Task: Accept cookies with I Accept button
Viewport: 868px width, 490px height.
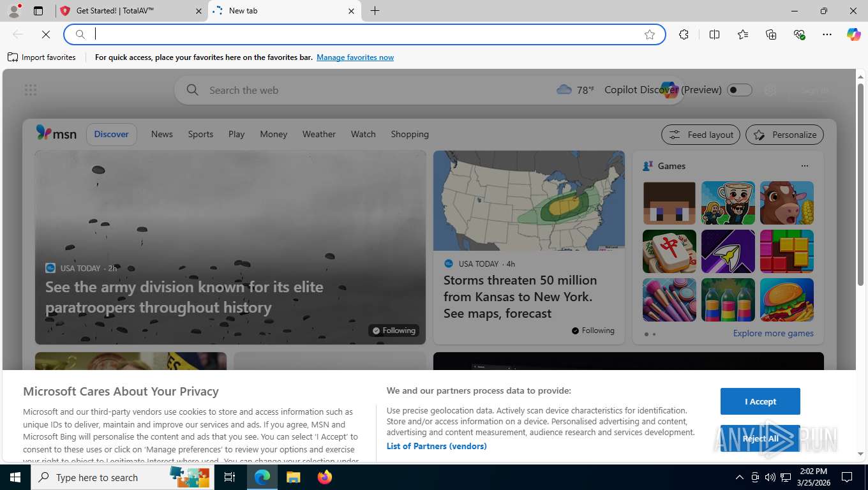Action: tap(760, 401)
